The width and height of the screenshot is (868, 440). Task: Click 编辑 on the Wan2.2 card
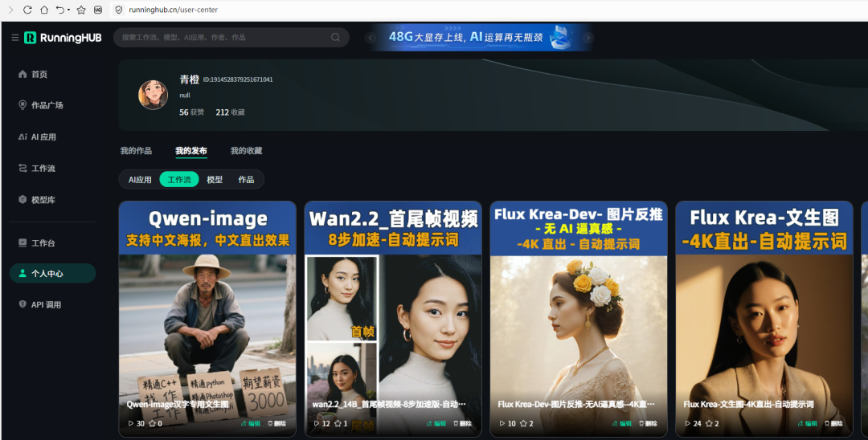tap(436, 423)
